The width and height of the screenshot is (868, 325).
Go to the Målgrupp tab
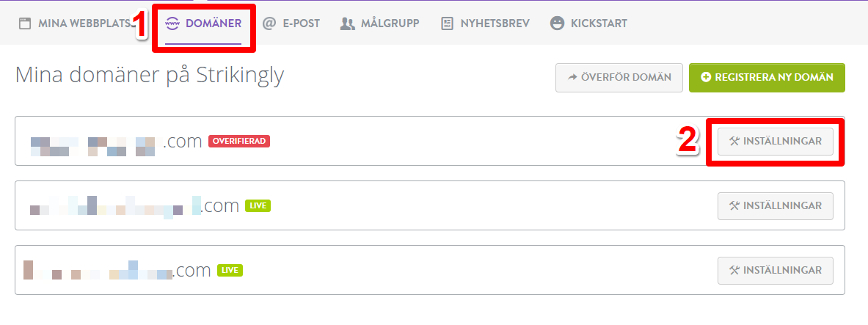click(389, 23)
